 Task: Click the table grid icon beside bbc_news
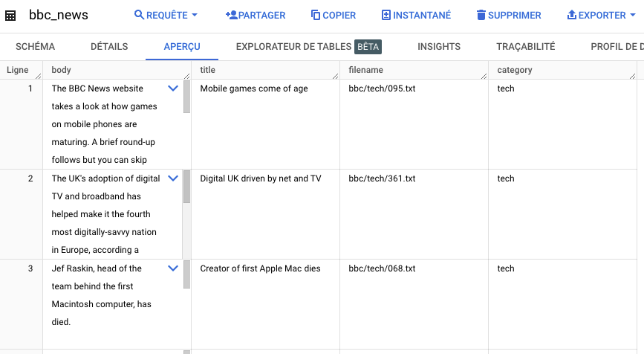[x=10, y=16]
